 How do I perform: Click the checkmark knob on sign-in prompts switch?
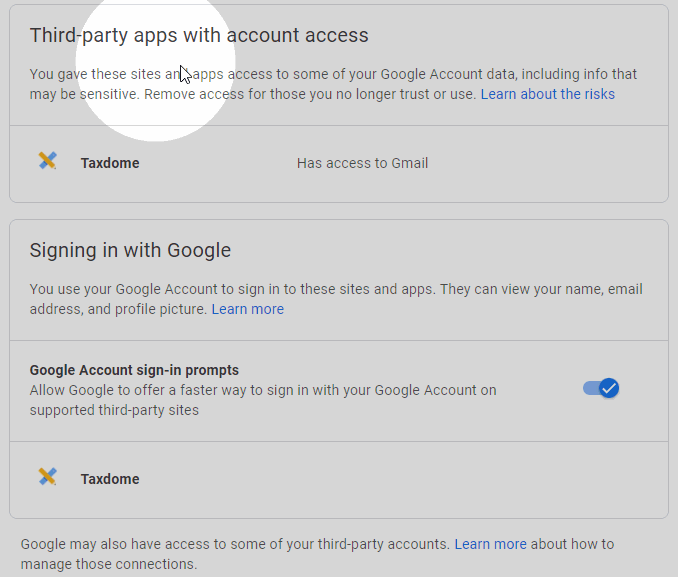point(609,388)
